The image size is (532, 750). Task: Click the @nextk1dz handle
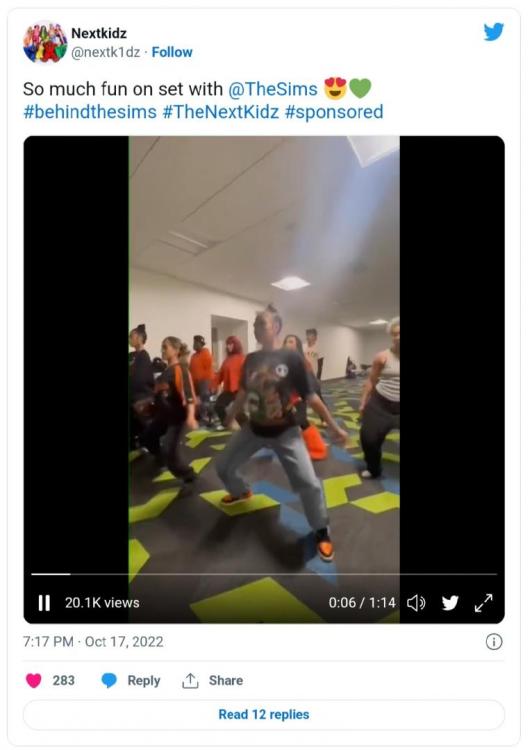[x=105, y=52]
